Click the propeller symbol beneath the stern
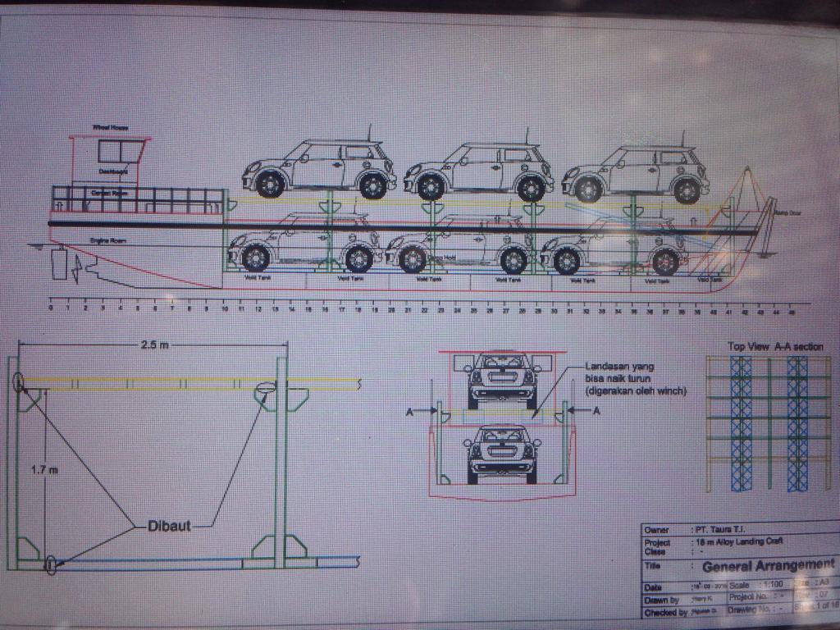Image resolution: width=840 pixels, height=630 pixels. coord(79,267)
